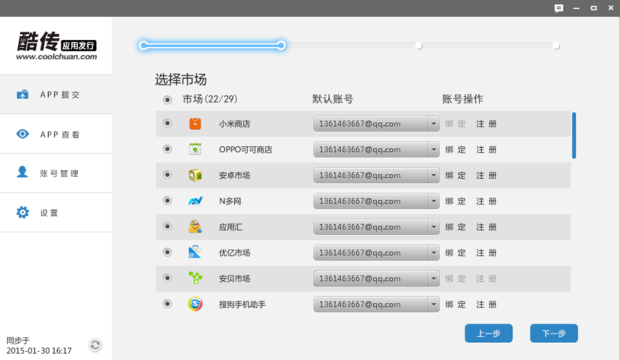Click the 应用汇 icon
The image size is (620, 360).
(x=195, y=227)
